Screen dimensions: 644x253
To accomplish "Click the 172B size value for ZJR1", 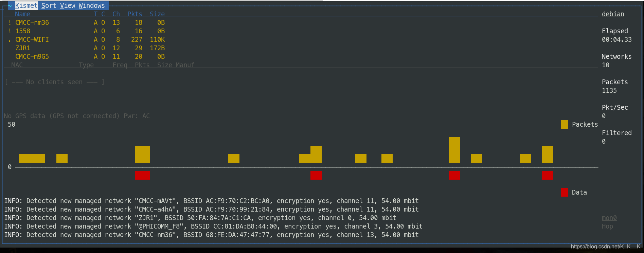I will point(157,48).
